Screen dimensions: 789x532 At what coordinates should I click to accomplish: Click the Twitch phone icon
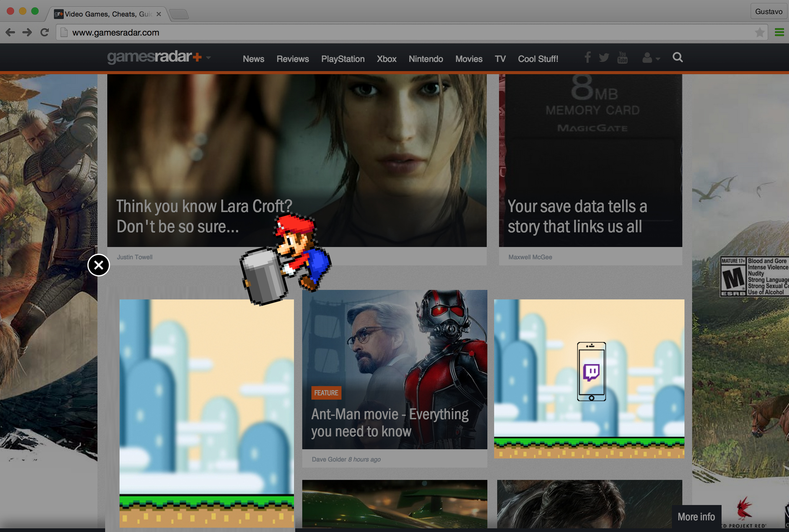(x=591, y=371)
